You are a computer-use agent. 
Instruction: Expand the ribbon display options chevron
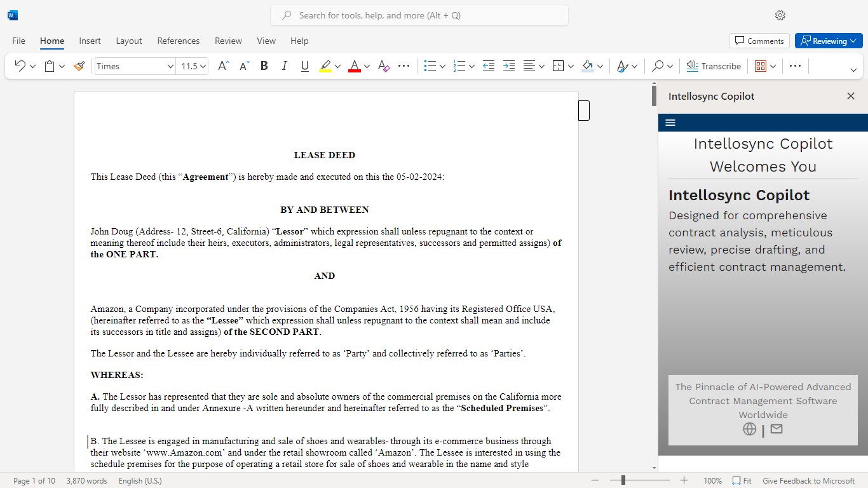(x=853, y=70)
